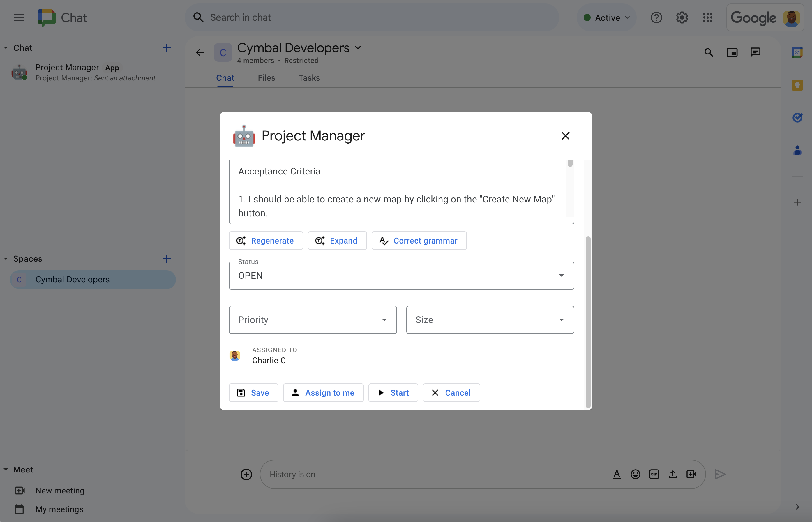Switch to the Files tab

(x=266, y=77)
